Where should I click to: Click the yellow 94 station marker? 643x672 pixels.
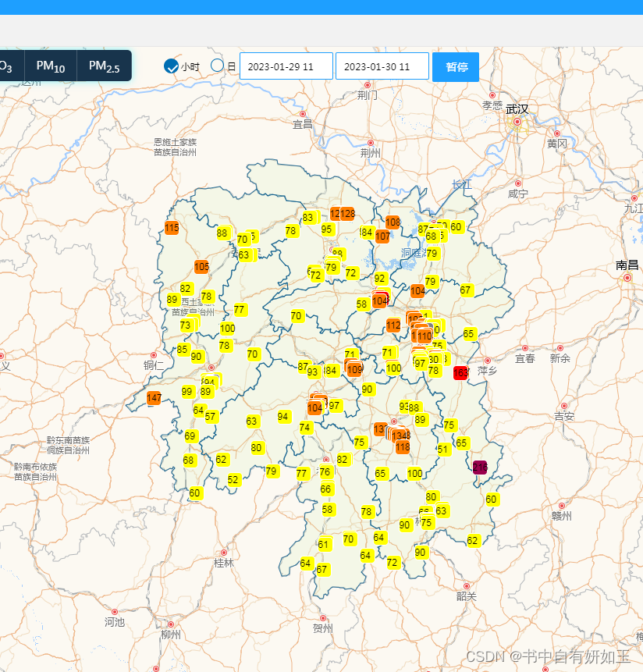[282, 417]
